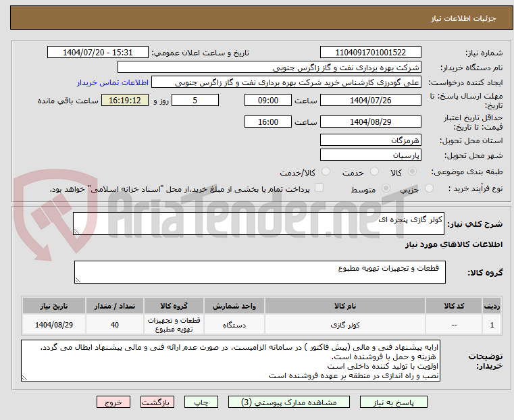Click the کد کالا column header
This screenshot has height=420, width=514.
pos(454,306)
